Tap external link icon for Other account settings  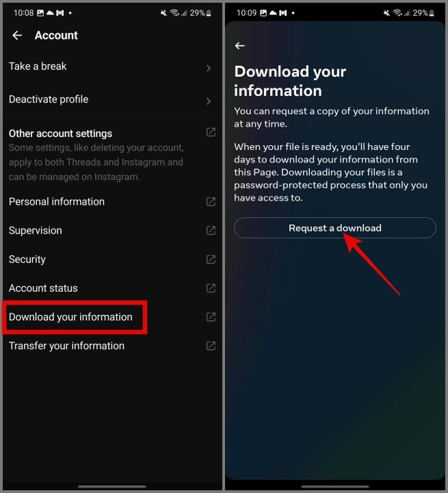point(211,132)
